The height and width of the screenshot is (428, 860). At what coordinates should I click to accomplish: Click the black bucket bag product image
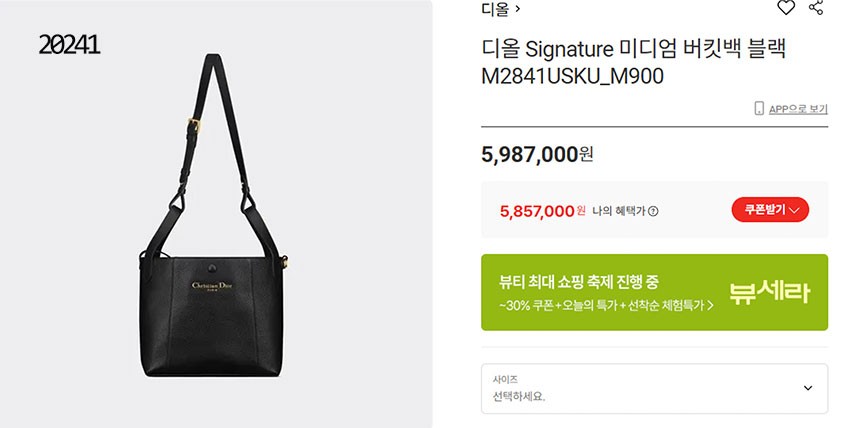coord(213,215)
